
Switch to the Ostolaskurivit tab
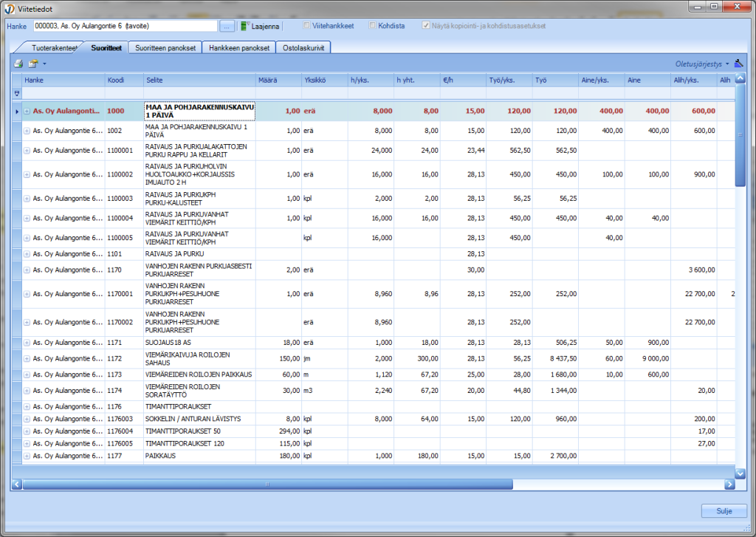pos(303,48)
